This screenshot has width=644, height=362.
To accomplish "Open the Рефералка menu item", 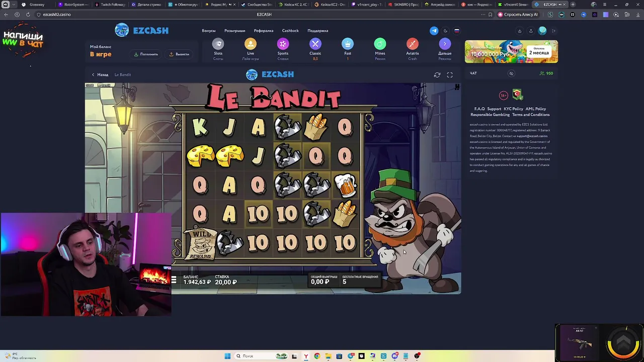I will pos(264,31).
